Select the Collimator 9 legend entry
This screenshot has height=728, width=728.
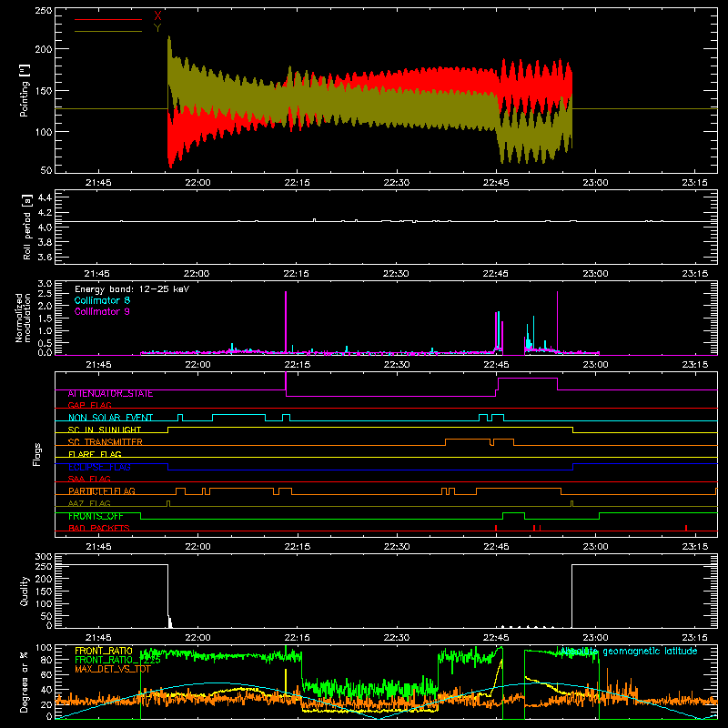click(x=102, y=311)
